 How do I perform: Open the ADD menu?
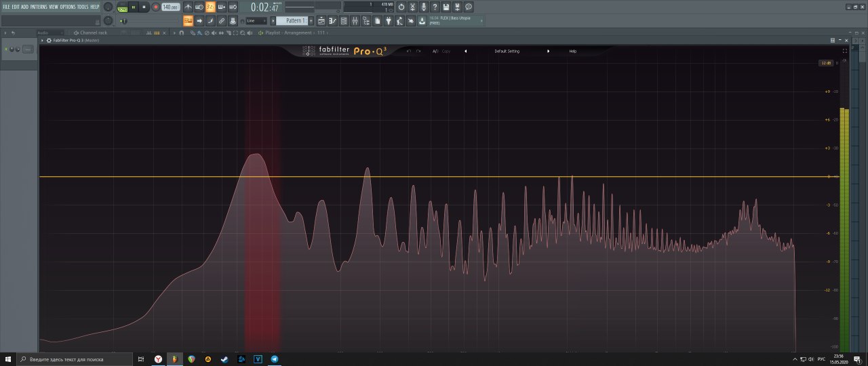(x=24, y=7)
